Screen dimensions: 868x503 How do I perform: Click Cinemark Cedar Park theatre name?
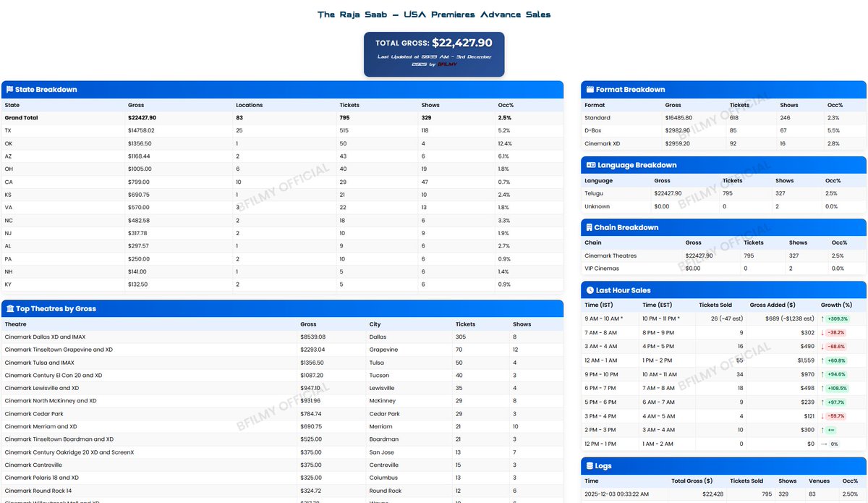[34, 414]
